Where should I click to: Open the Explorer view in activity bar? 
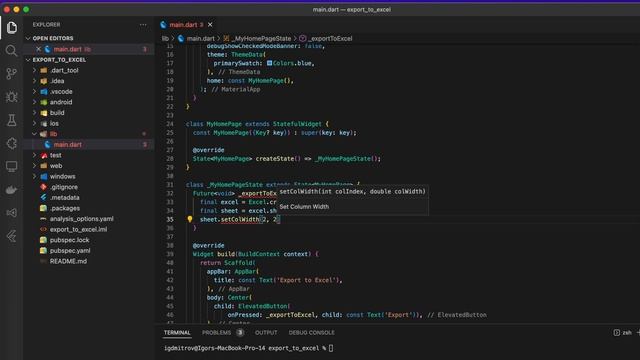click(11, 27)
